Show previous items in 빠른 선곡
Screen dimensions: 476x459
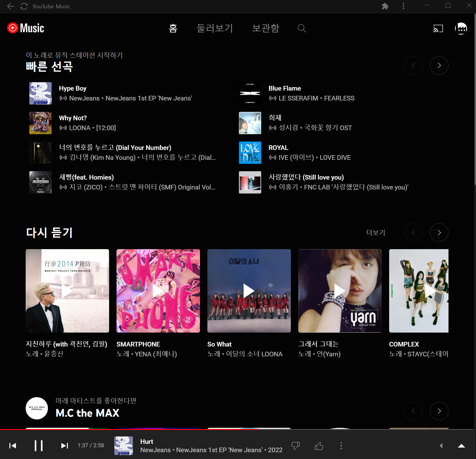(x=413, y=66)
